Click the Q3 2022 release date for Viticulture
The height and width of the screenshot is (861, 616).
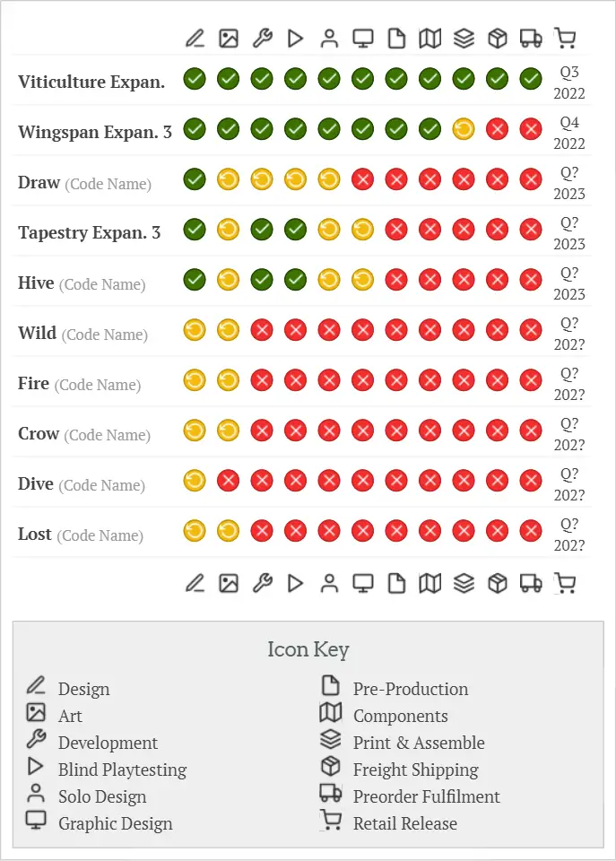point(568,83)
